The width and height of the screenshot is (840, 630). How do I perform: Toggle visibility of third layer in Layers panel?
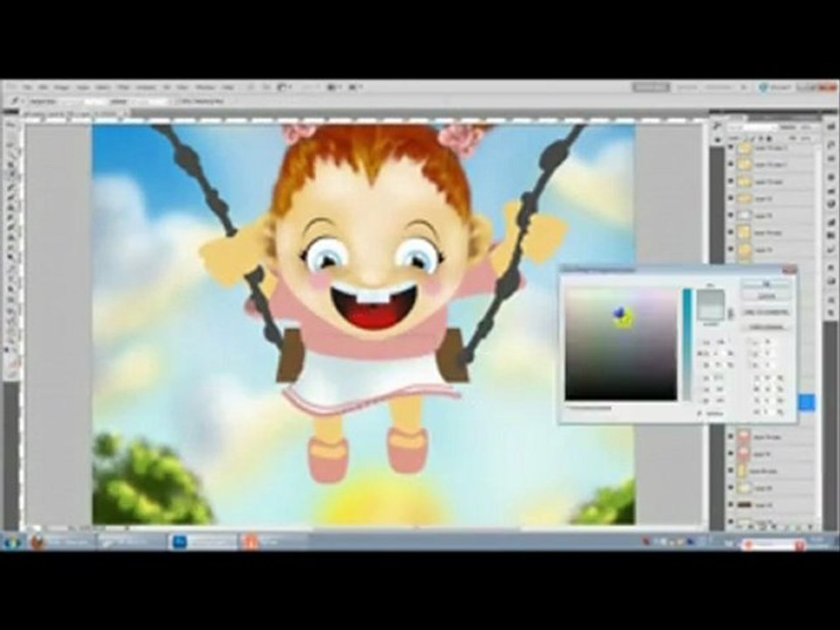(731, 181)
